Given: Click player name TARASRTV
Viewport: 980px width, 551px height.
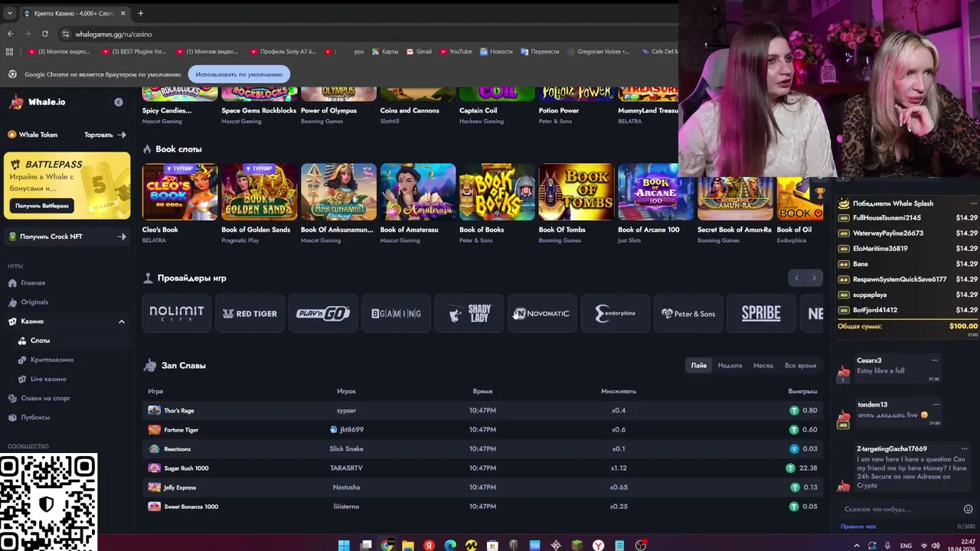Looking at the screenshot, I should point(346,468).
